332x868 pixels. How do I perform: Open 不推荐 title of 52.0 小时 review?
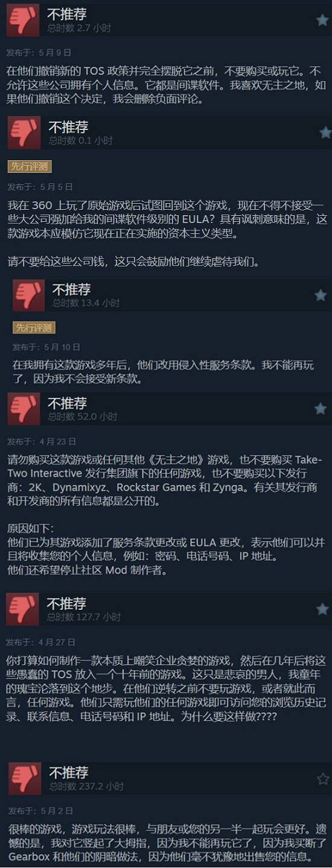tap(68, 403)
